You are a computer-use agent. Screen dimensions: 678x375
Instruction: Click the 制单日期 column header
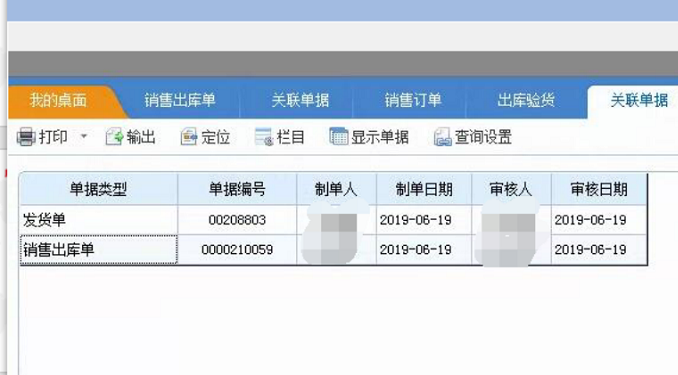tap(424, 189)
